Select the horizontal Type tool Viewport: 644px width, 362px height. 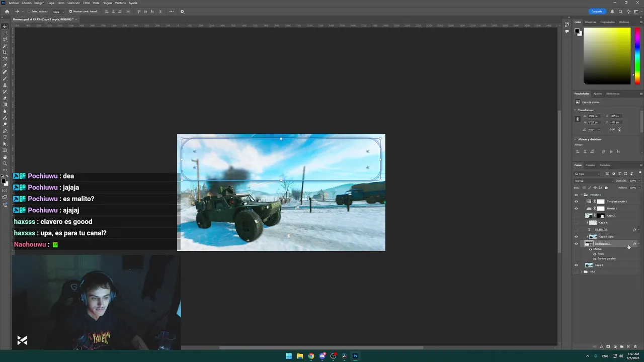5,137
